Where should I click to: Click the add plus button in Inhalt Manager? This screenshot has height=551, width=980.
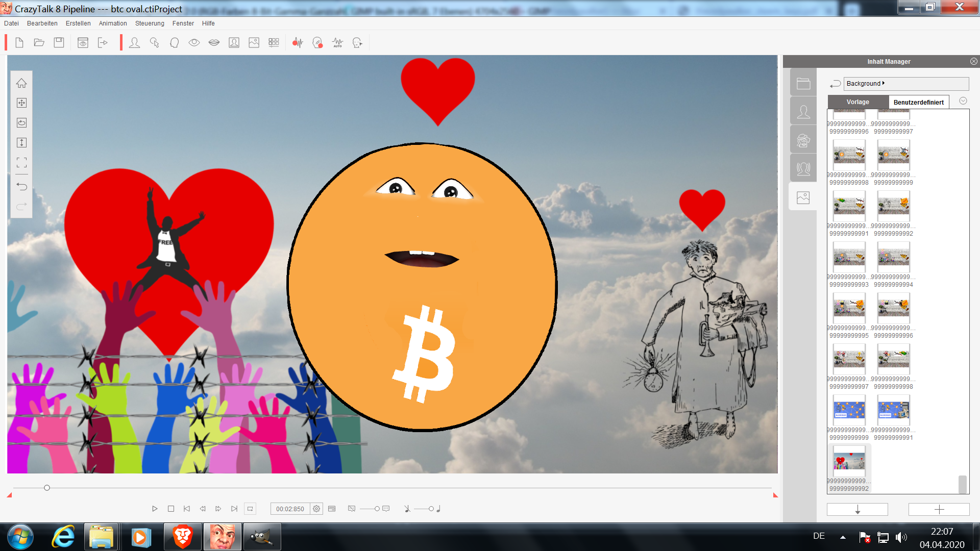(939, 509)
